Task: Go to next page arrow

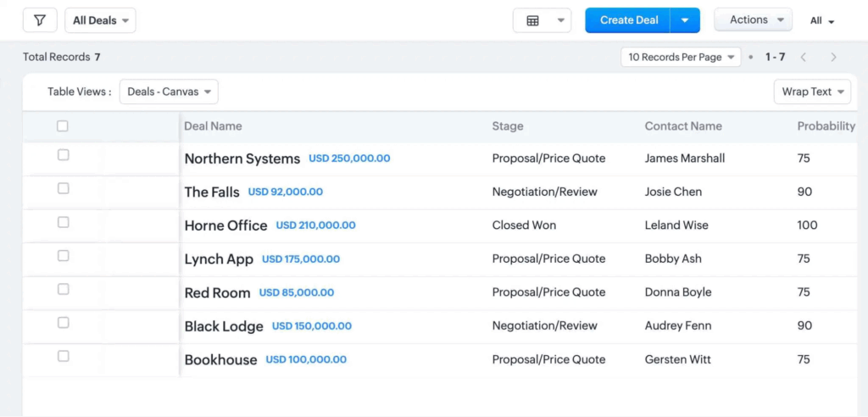Action: 833,57
